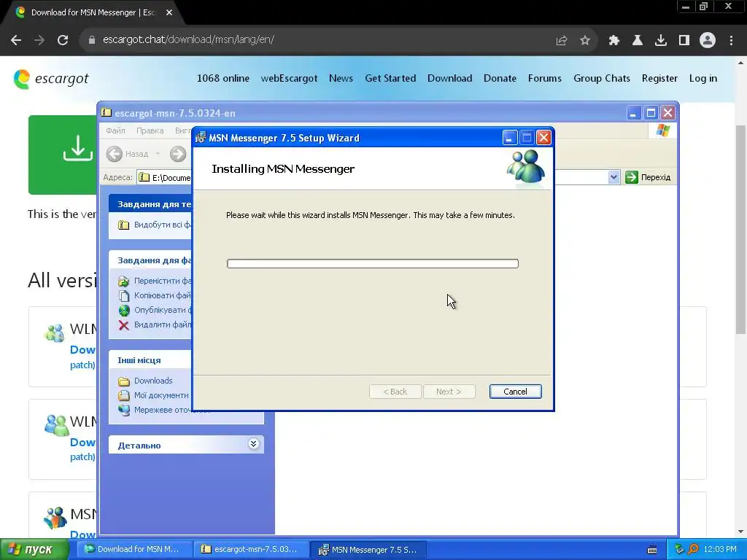Cancel the MSN Messenger installation
Image resolution: width=747 pixels, height=560 pixels.
tap(515, 392)
